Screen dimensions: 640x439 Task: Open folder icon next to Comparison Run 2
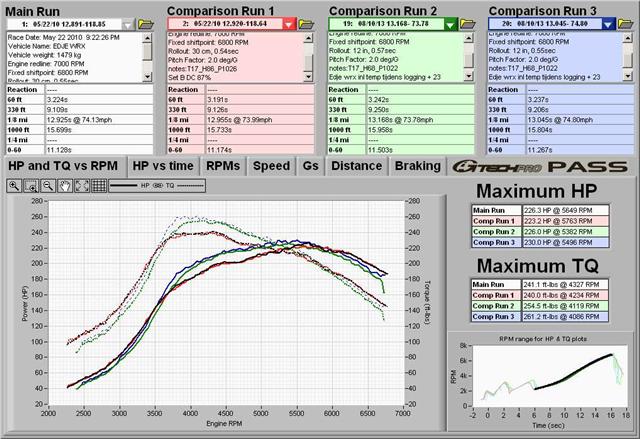click(468, 24)
